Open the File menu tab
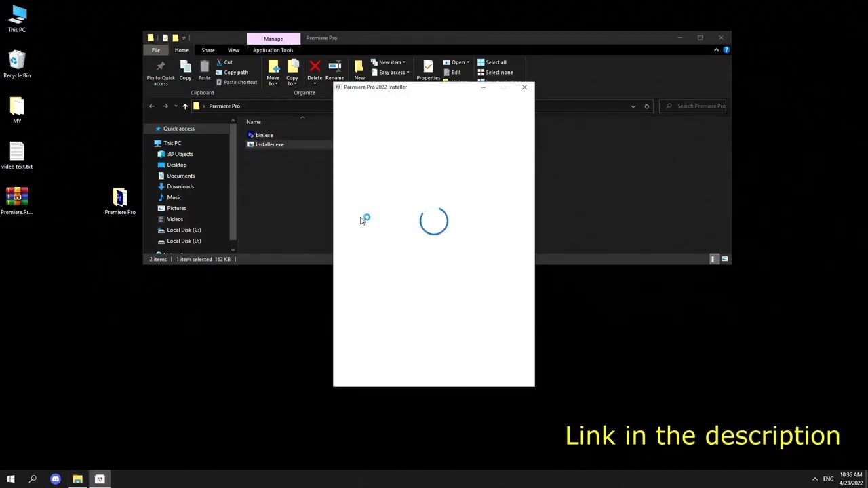 156,50
